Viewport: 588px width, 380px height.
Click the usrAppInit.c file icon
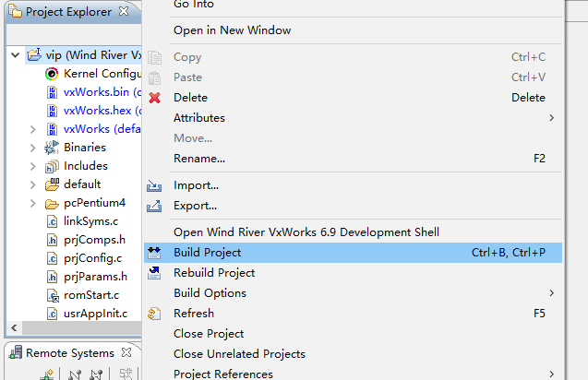pyautogui.click(x=52, y=314)
